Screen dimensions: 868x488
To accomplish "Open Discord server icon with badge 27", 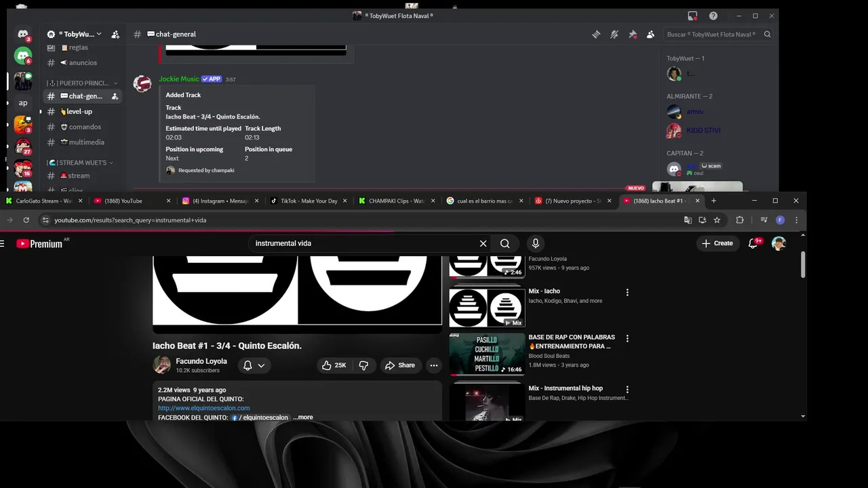I will click(23, 146).
